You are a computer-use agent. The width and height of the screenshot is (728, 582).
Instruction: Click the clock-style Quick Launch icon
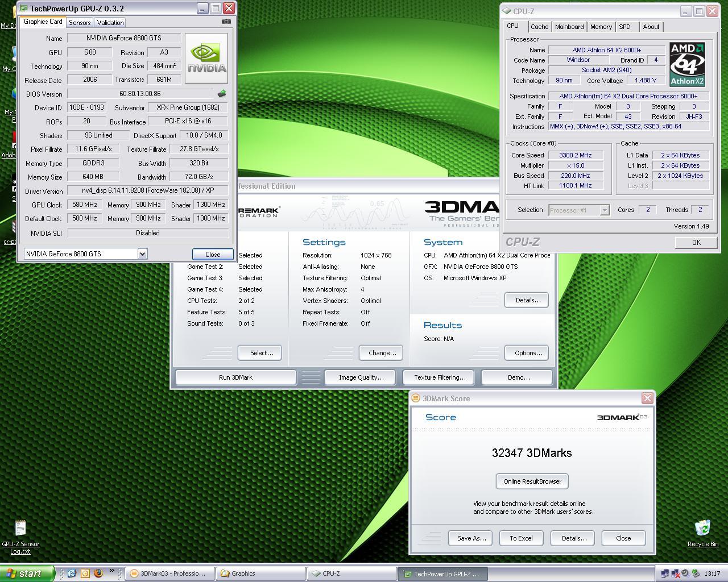click(x=85, y=573)
